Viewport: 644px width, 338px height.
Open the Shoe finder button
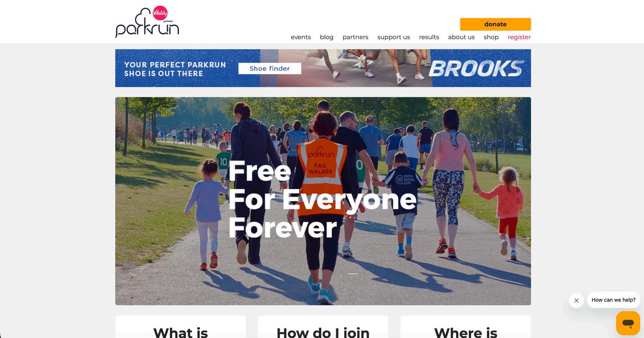tap(270, 69)
